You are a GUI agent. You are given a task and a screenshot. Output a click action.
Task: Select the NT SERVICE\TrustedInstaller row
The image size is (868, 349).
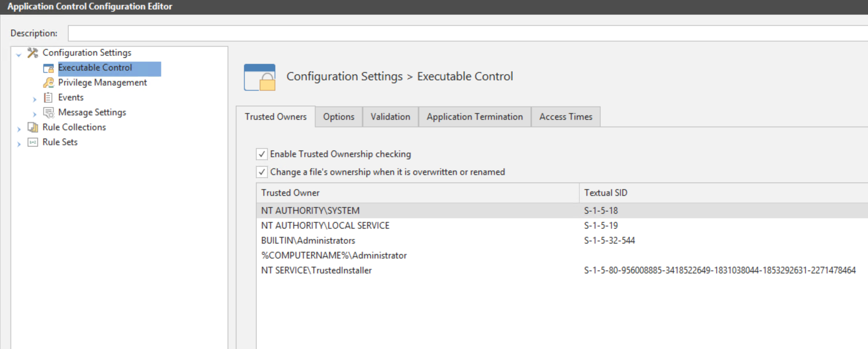click(316, 270)
